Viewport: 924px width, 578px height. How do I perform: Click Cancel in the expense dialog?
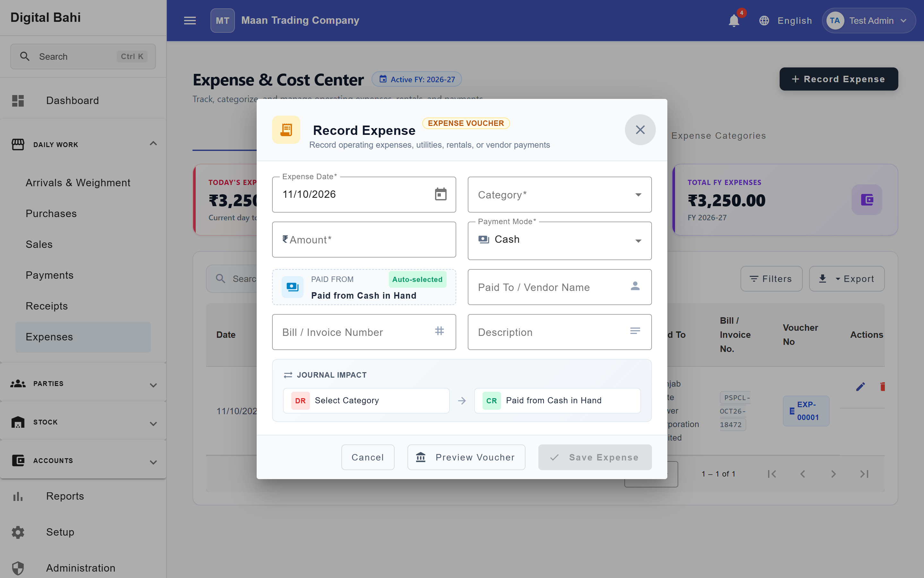click(368, 457)
